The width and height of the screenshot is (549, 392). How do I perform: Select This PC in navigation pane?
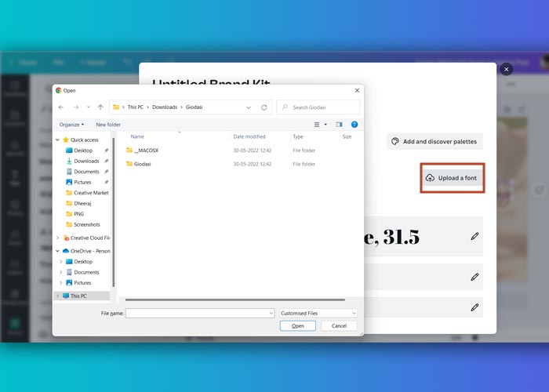(75, 296)
